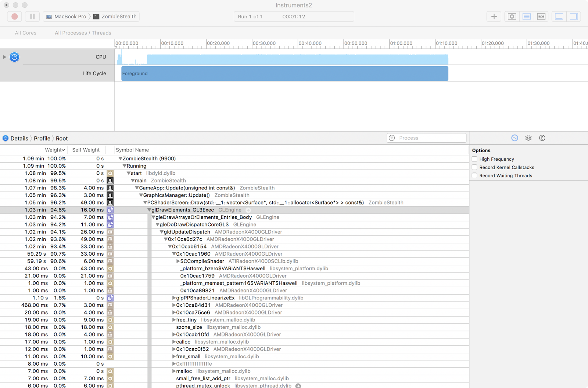This screenshot has width=588, height=388.
Task: Click the icon on gleDoDrawDispatchCoreGL3 row
Action: point(110,224)
